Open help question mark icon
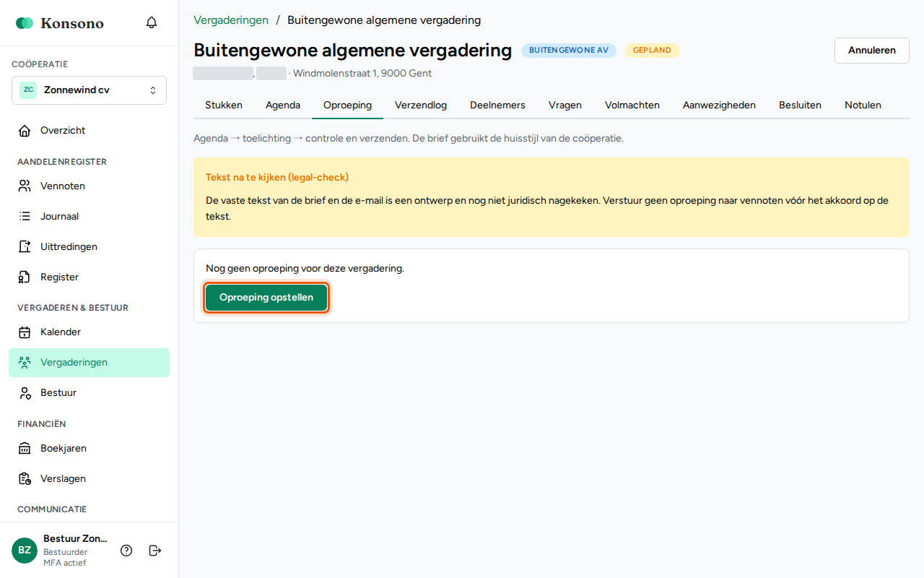This screenshot has width=924, height=578. pyautogui.click(x=126, y=551)
